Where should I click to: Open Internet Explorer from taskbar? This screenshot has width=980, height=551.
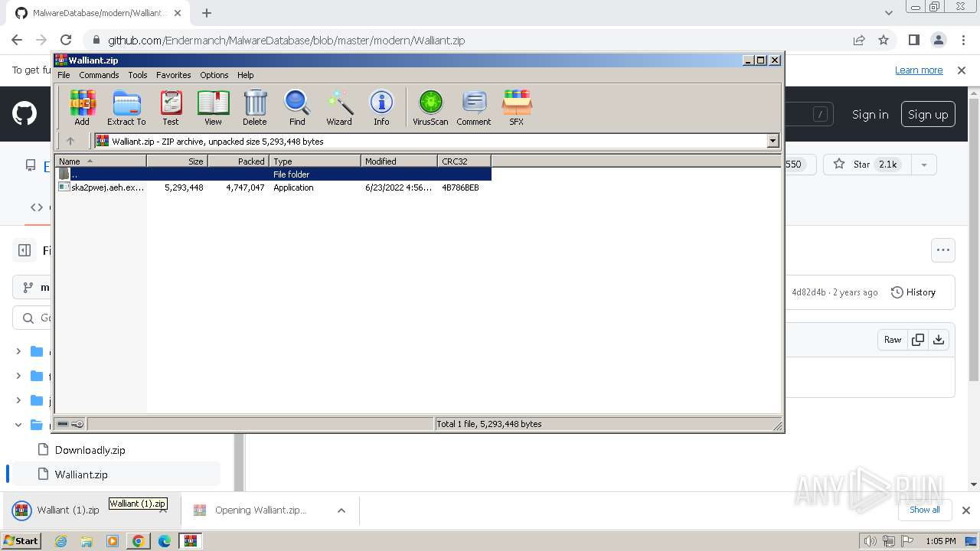pos(61,541)
